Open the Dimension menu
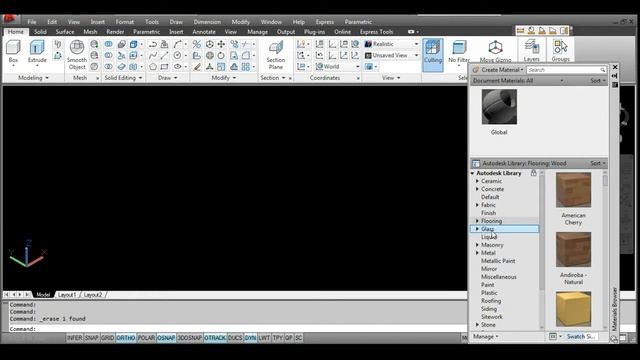 (207, 22)
